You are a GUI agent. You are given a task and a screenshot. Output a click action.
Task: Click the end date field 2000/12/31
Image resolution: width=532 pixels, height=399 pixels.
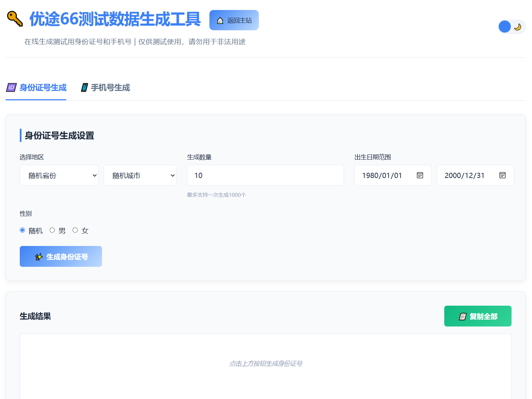pos(475,175)
